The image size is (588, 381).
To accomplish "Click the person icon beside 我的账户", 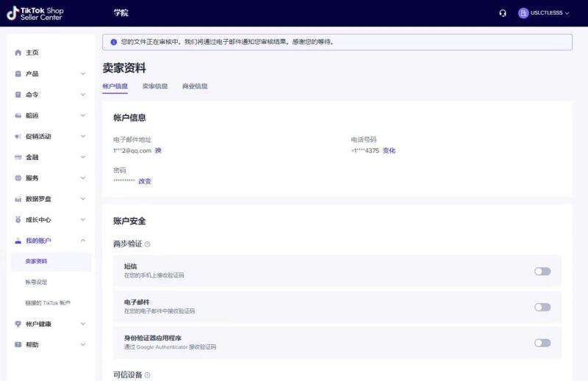I will point(18,241).
